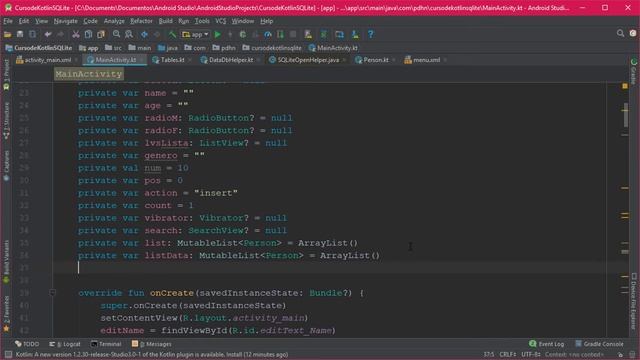Open the SDK Manager icon
640x360 pixels.
click(x=355, y=34)
